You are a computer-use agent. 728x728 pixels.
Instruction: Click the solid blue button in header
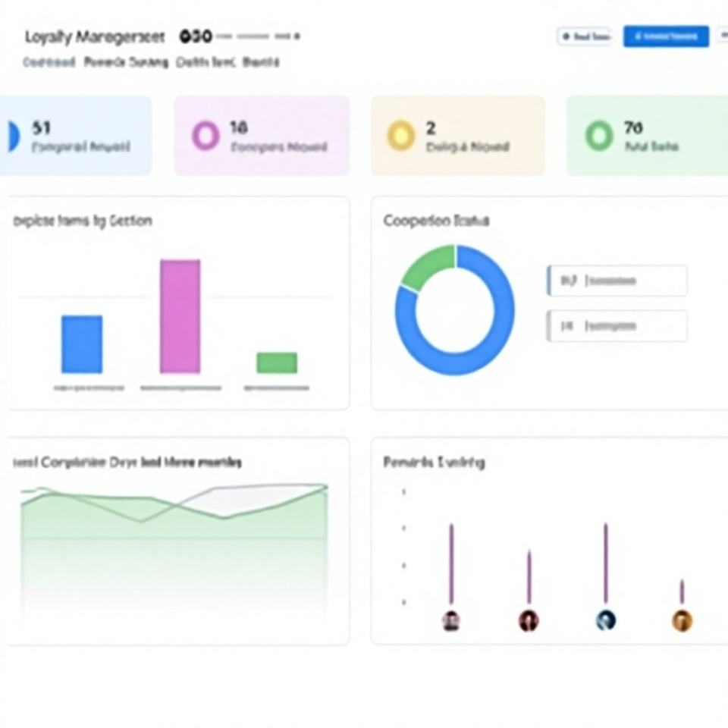pos(666,36)
